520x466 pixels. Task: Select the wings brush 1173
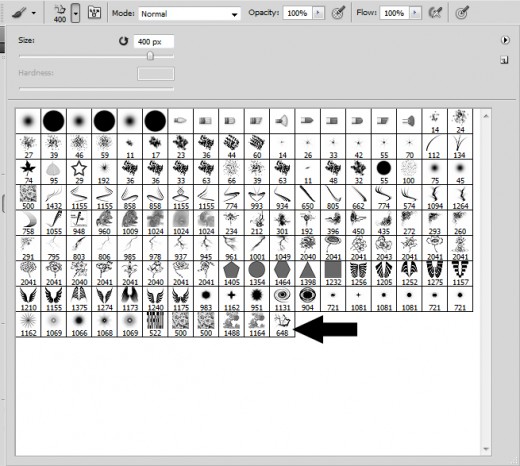coord(130,299)
